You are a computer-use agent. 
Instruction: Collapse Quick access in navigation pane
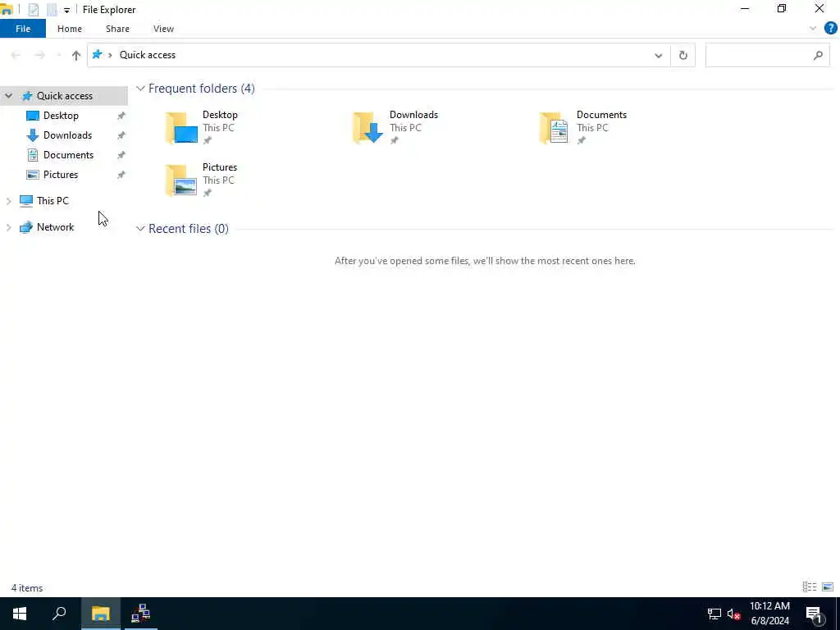8,96
